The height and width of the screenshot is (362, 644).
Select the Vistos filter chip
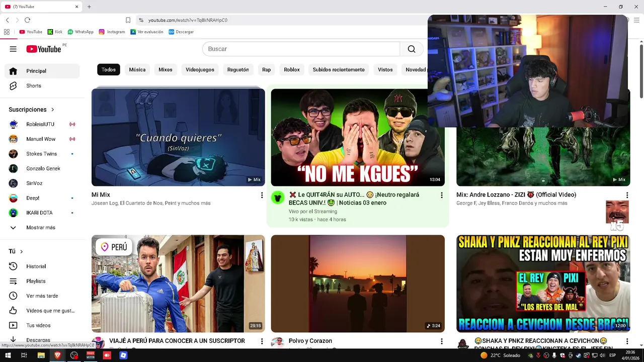coord(385,70)
